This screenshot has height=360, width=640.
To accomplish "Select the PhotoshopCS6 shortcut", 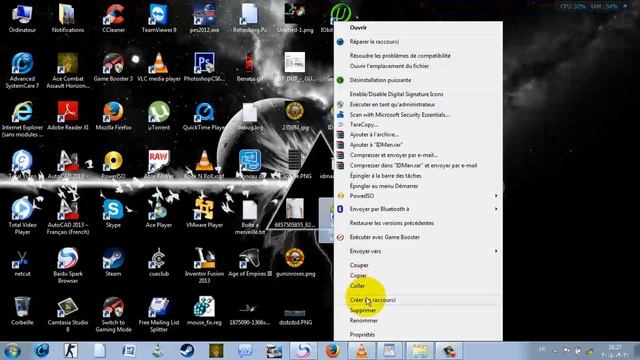I will (x=204, y=67).
